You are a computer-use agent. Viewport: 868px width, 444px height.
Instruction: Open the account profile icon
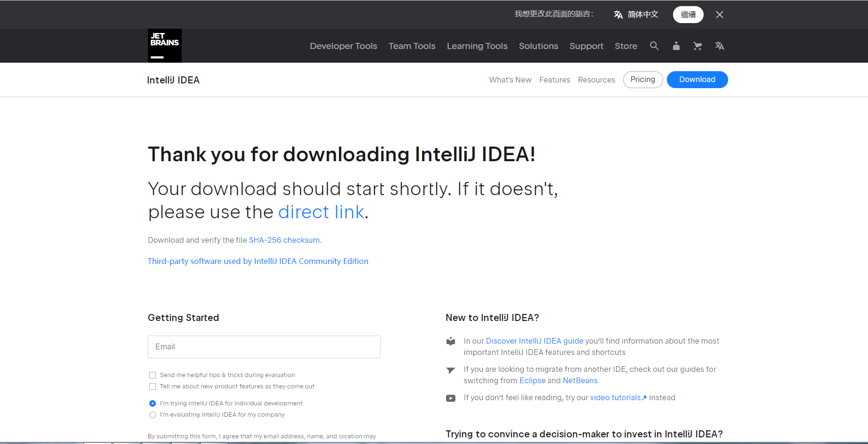(x=676, y=46)
